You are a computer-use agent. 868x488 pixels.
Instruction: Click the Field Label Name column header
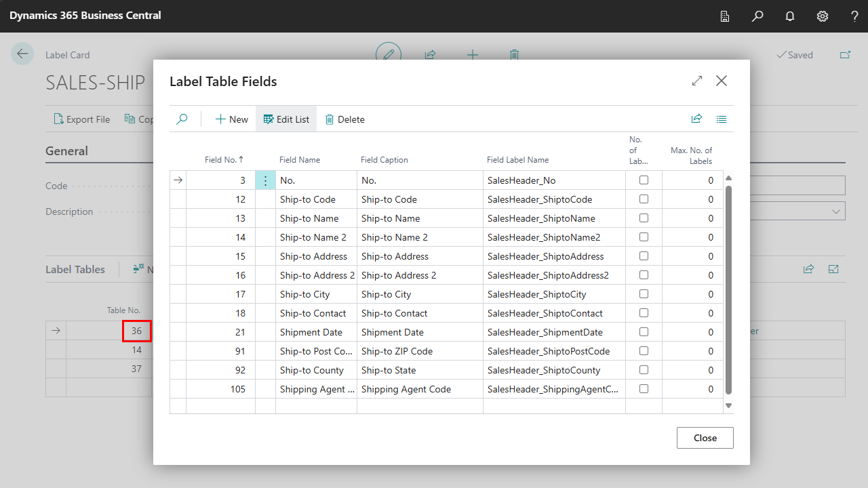pyautogui.click(x=517, y=160)
